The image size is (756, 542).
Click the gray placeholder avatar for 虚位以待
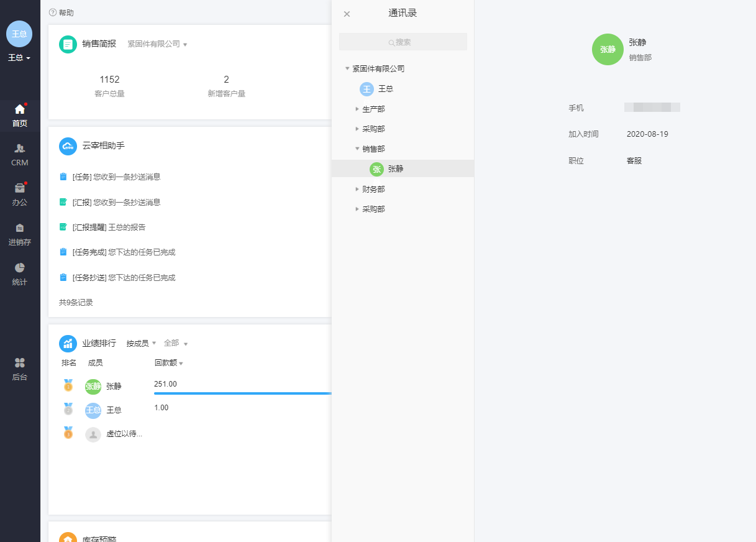coord(93,434)
